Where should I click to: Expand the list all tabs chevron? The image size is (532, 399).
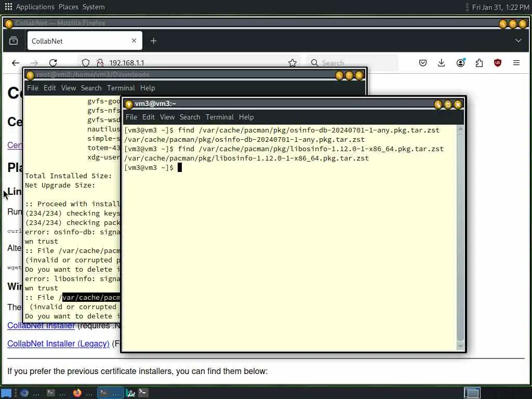click(x=518, y=41)
